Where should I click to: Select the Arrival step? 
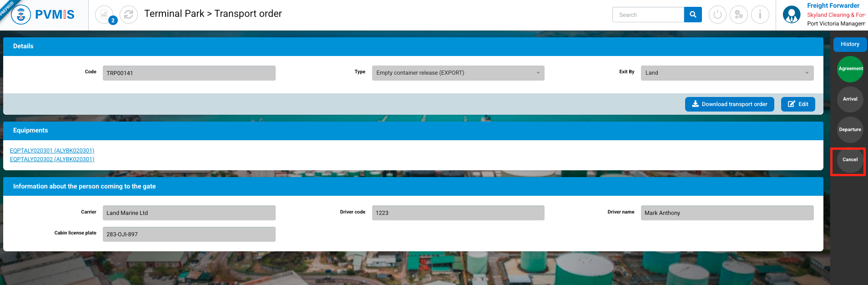pyautogui.click(x=850, y=99)
